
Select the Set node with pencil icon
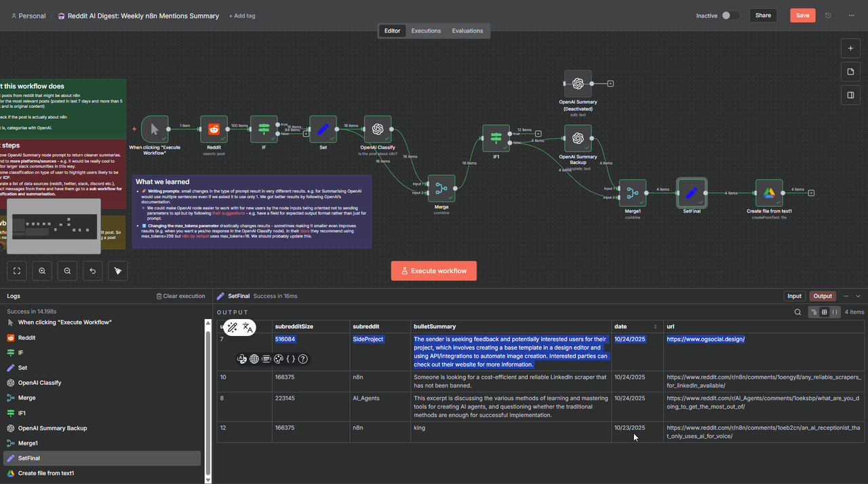pos(323,129)
